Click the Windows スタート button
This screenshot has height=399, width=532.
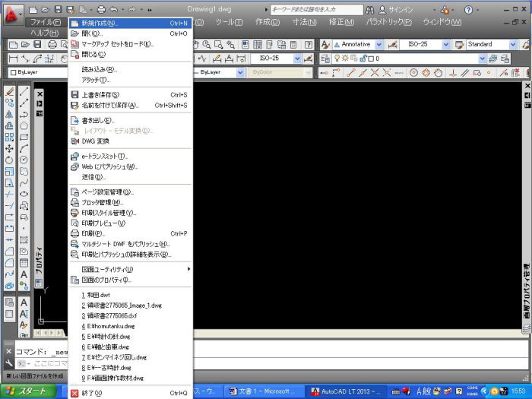coord(28,391)
